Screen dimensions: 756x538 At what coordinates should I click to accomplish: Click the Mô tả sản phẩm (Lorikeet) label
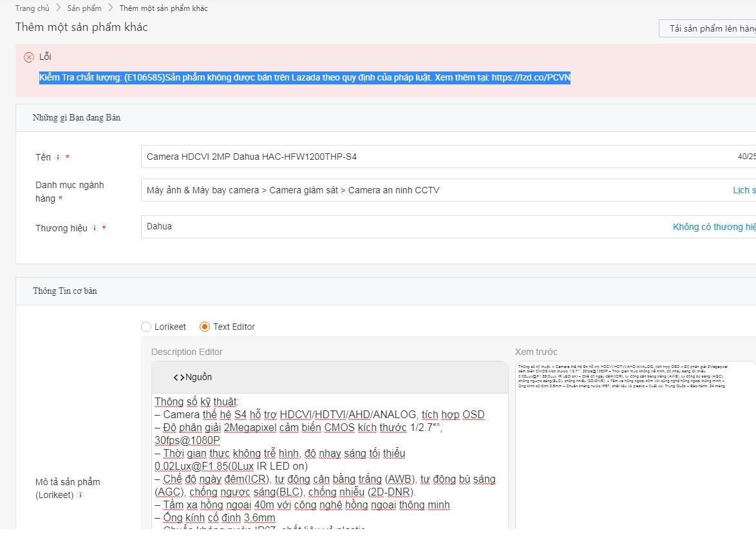pos(68,488)
